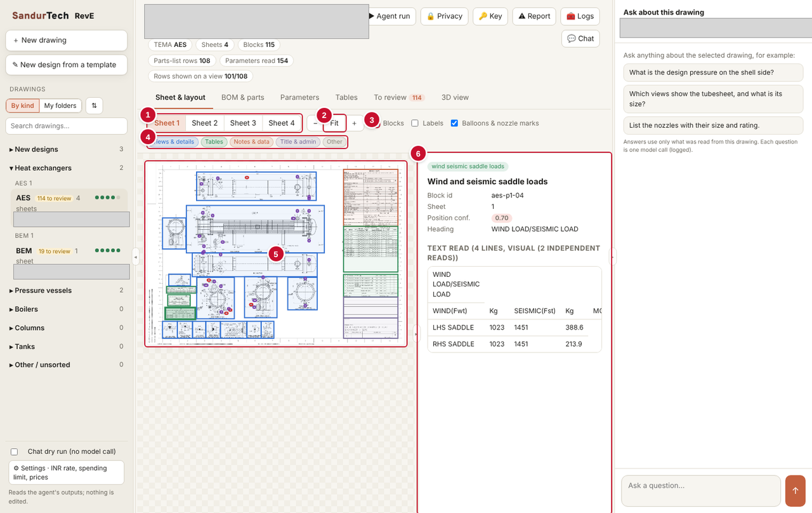Screen dimensions: 812x513
Task: Expand the New designs group
Action: pyautogui.click(x=67, y=149)
